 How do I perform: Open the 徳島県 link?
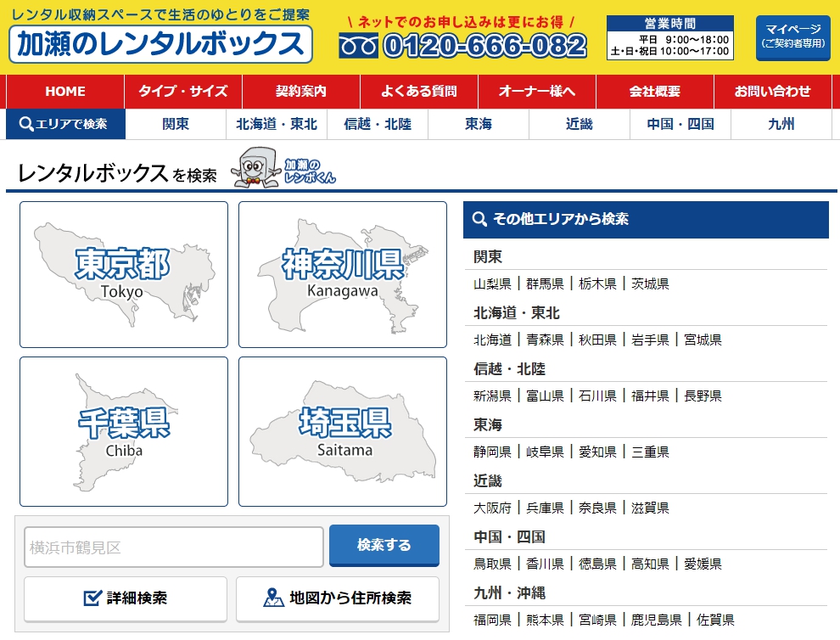coord(597,564)
